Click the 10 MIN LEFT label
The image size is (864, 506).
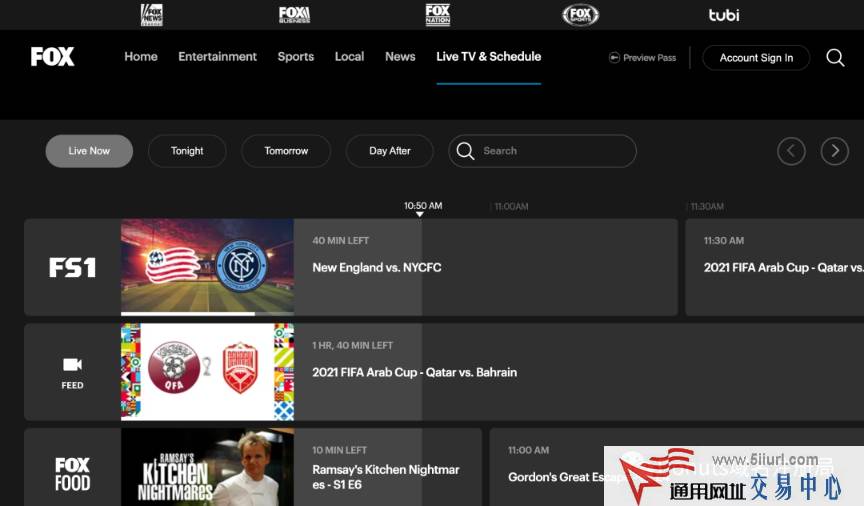tap(339, 450)
